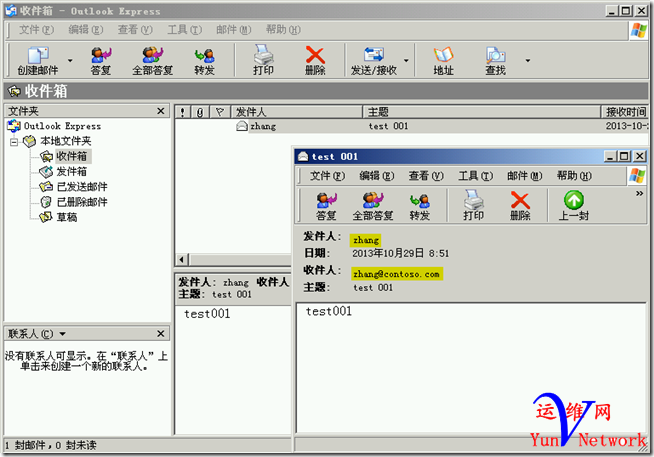Open 工具(T) menu in main window
Image resolution: width=654 pixels, height=457 pixels.
click(184, 30)
